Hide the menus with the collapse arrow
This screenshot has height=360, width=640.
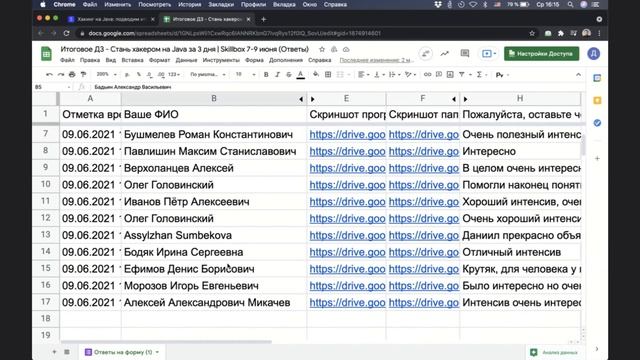click(578, 75)
